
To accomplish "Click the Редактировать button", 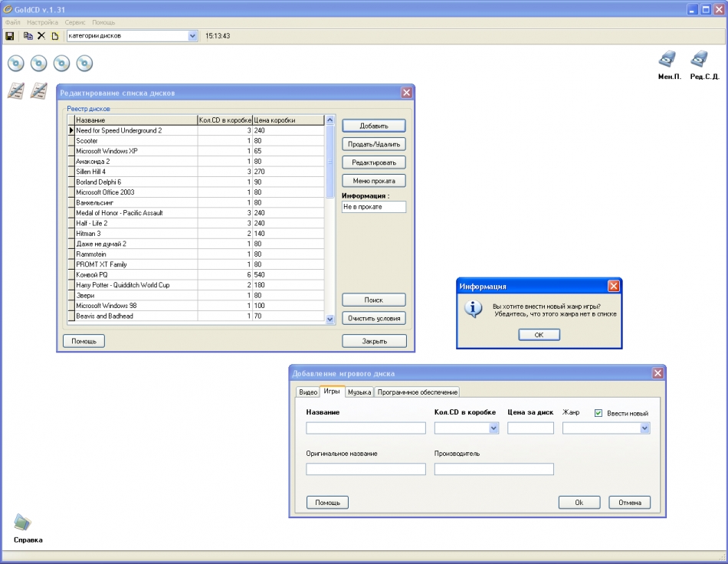I will (x=374, y=162).
